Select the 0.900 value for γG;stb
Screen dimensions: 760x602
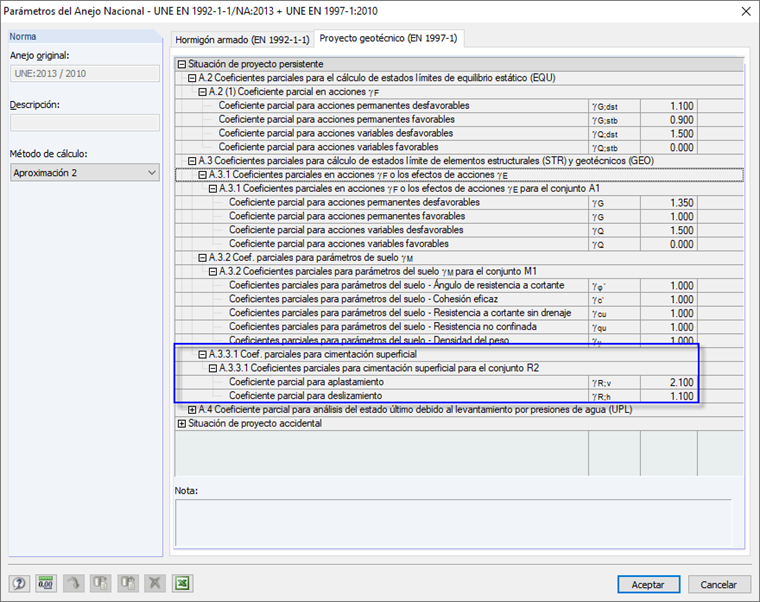pos(669,120)
